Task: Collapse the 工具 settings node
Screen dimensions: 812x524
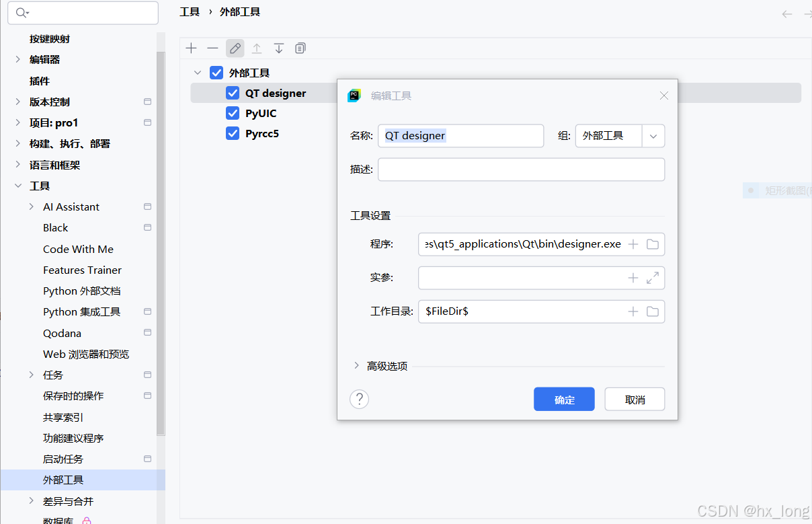Action: 17,186
